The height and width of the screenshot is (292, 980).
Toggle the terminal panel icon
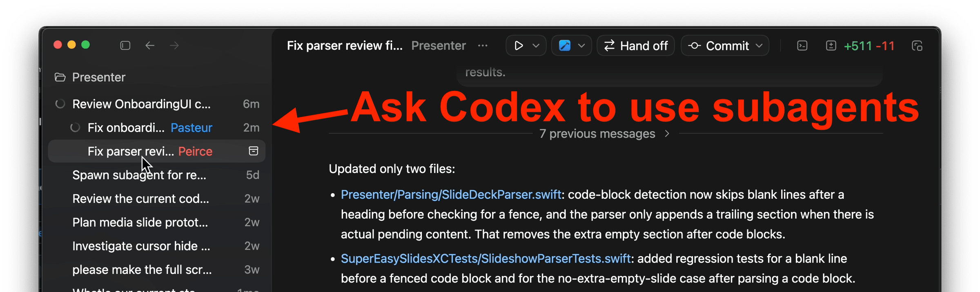point(802,45)
